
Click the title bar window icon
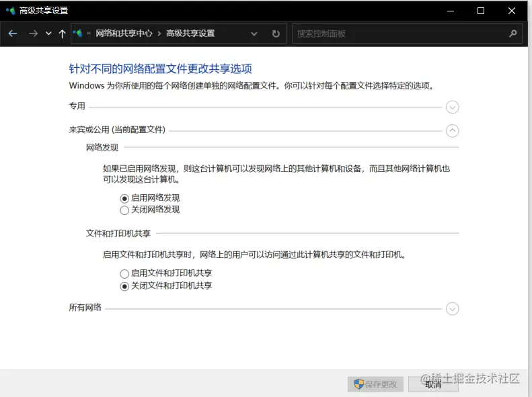click(11, 11)
